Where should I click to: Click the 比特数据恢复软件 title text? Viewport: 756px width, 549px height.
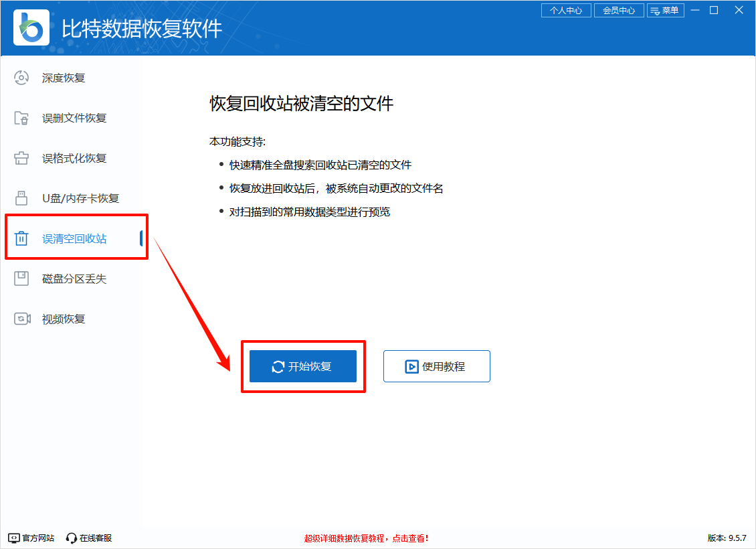point(142,29)
